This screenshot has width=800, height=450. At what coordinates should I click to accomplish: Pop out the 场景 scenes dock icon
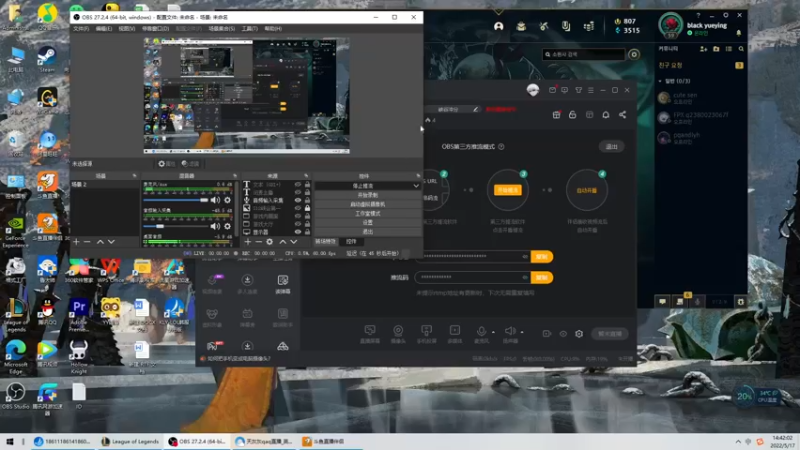pyautogui.click(x=135, y=176)
